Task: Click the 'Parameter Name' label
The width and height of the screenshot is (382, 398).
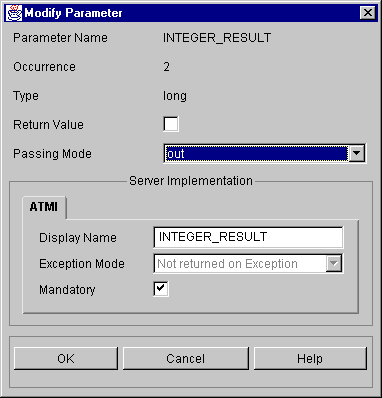Action: click(60, 38)
